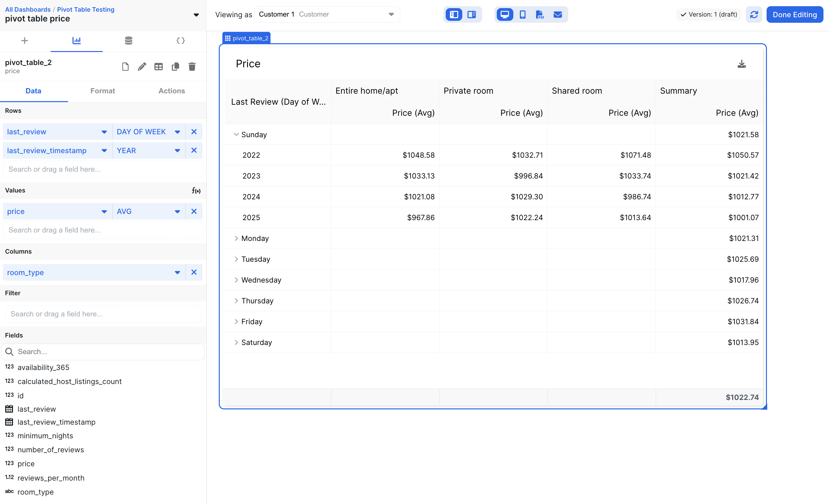Viewport: 829px width, 504px height.
Task: Click the duplicate component icon
Action: 175,67
